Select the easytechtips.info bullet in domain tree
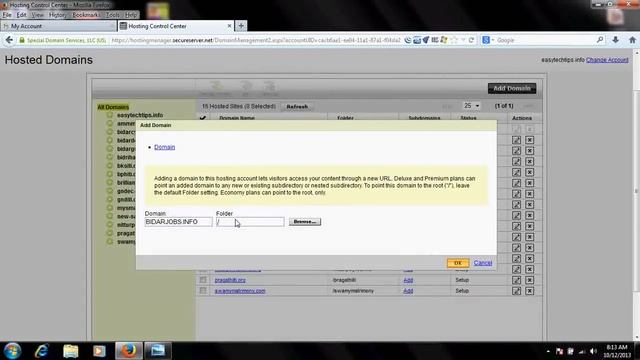The image size is (640, 360). pyautogui.click(x=110, y=115)
